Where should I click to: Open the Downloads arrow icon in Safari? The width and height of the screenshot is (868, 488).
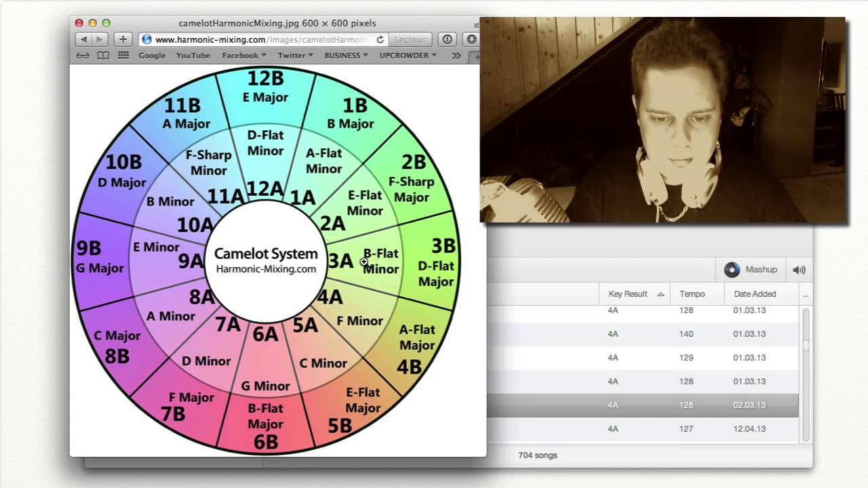pos(471,39)
